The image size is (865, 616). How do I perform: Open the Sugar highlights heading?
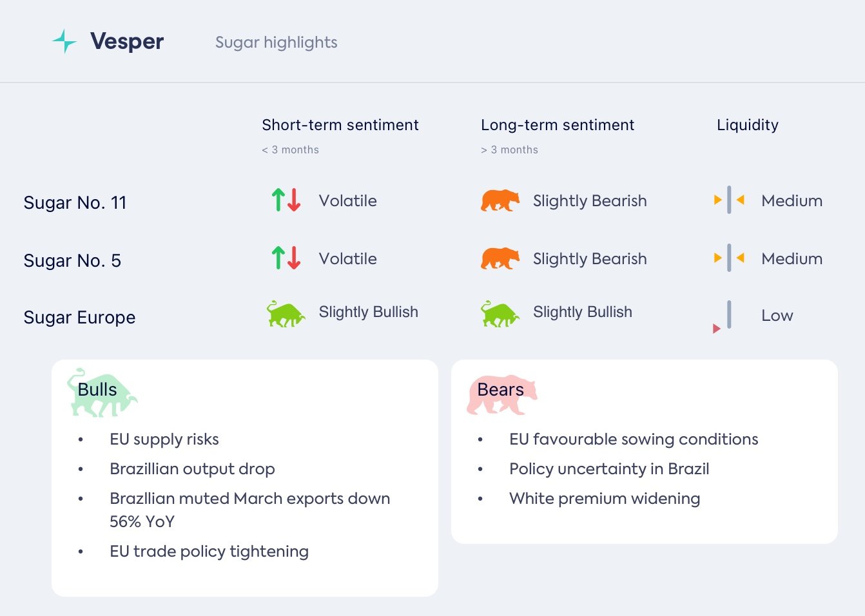[276, 43]
